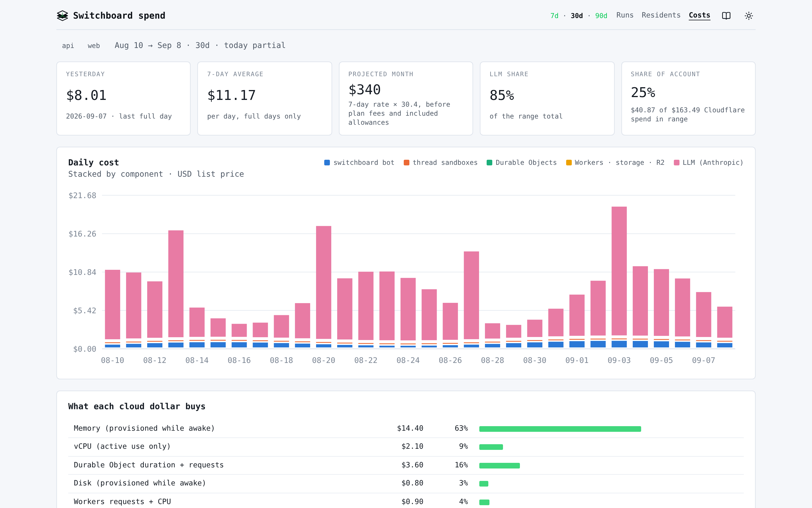
Task: Select the web filter
Action: click(x=94, y=46)
